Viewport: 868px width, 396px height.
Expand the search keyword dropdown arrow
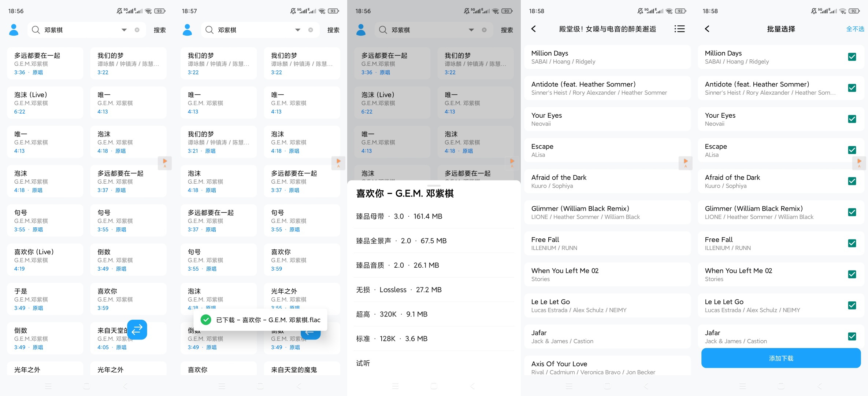(124, 30)
